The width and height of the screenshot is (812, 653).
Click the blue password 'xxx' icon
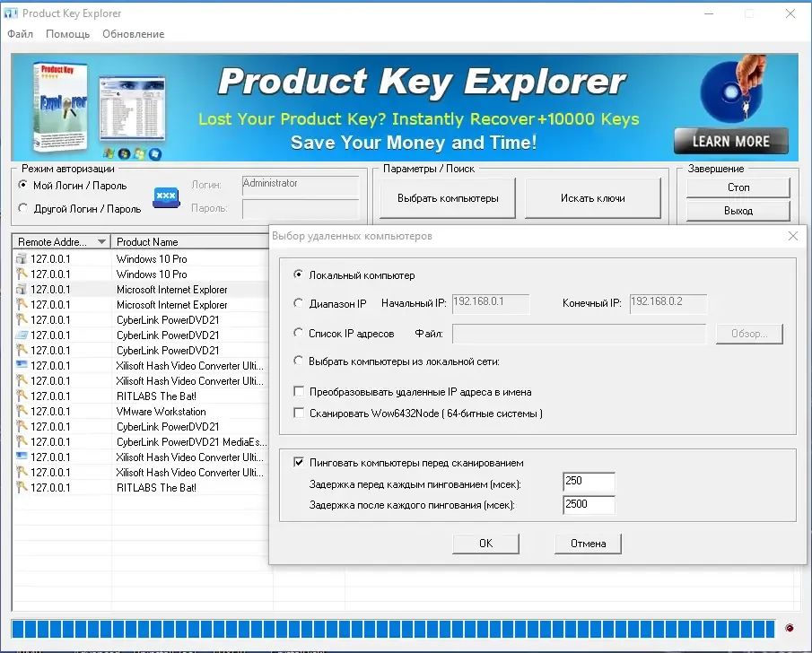point(166,196)
